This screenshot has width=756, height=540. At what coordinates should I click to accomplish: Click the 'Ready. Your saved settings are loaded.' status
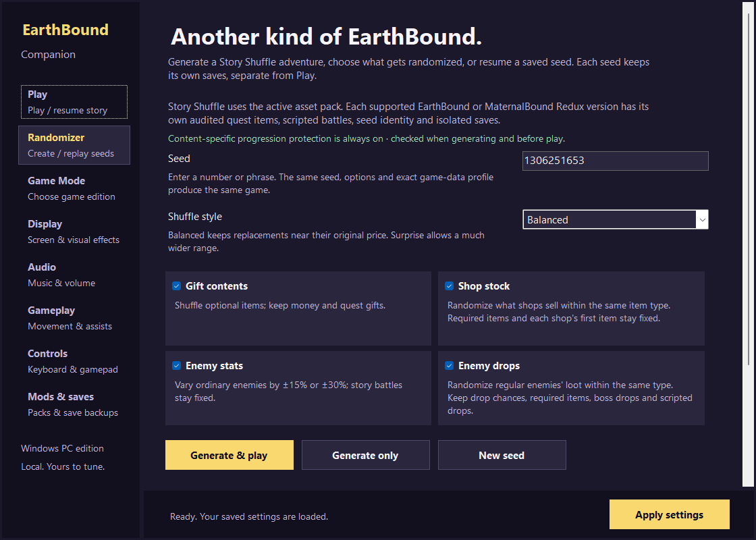point(249,516)
